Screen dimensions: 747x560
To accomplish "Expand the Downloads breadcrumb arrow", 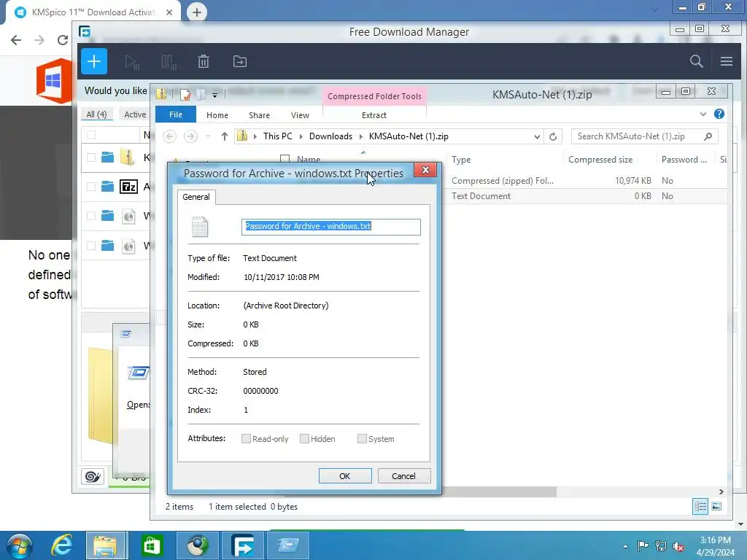I will (360, 136).
